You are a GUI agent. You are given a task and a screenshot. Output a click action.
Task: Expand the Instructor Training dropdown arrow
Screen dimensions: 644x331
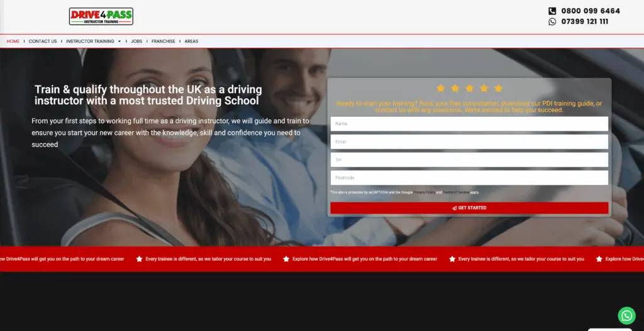pos(119,41)
